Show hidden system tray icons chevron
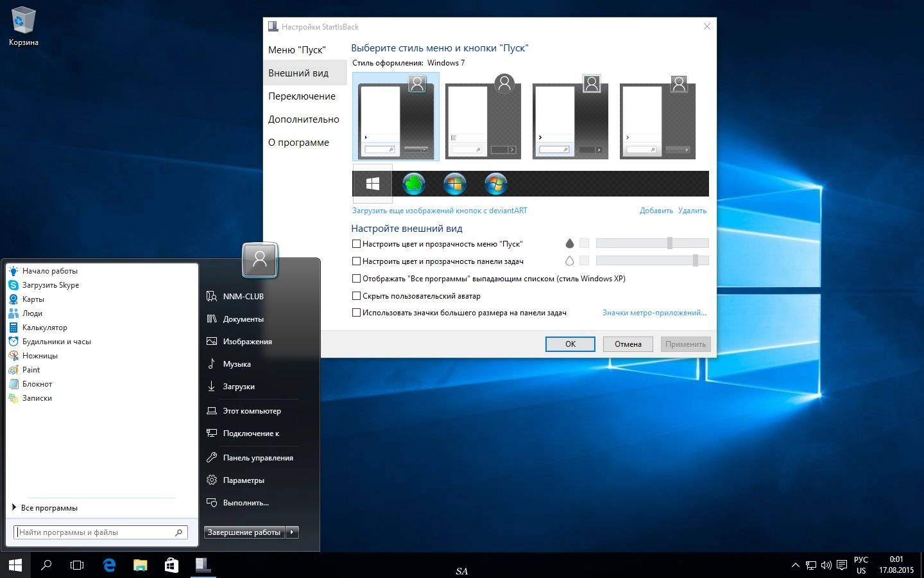Screen dimensions: 924x578 coord(796,565)
